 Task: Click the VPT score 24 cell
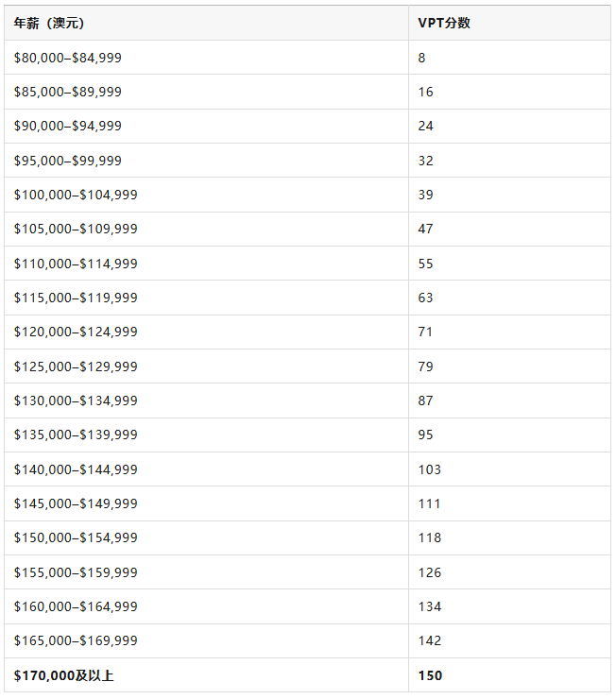click(509, 127)
